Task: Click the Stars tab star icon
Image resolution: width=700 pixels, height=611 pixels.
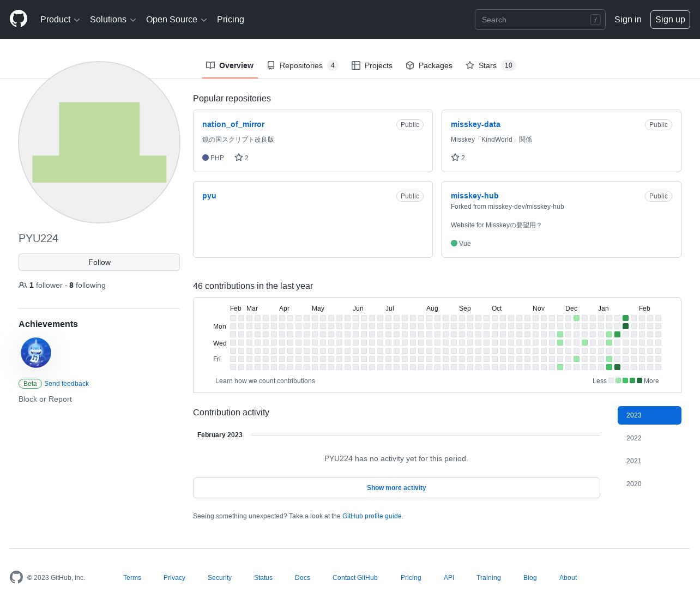Action: point(470,65)
